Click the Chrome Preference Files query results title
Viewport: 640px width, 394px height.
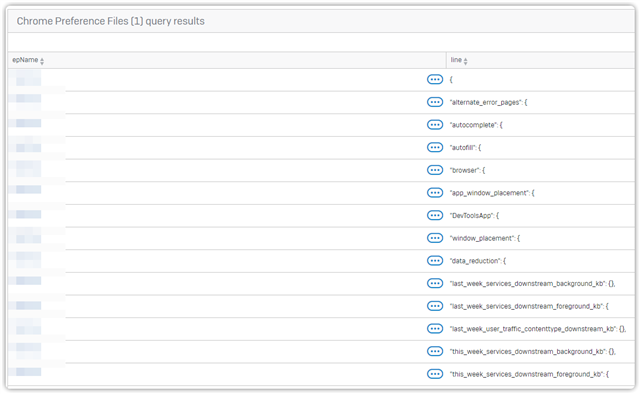click(111, 21)
